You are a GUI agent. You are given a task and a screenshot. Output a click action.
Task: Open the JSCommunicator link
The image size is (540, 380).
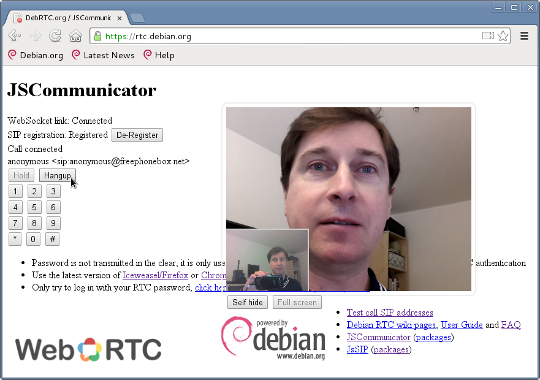[378, 337]
